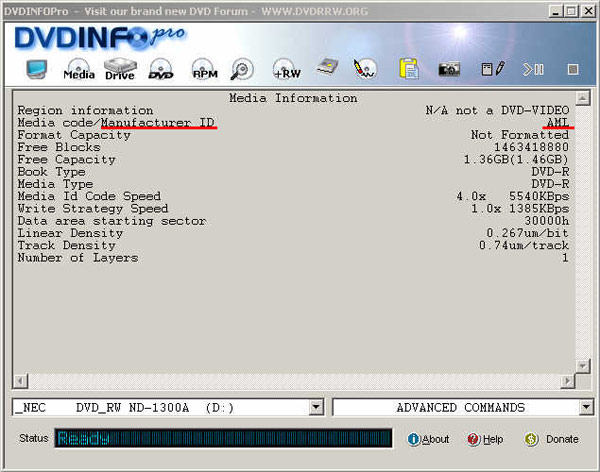Click the vertical scrollbar up arrow
The height and width of the screenshot is (472, 600).
point(582,98)
